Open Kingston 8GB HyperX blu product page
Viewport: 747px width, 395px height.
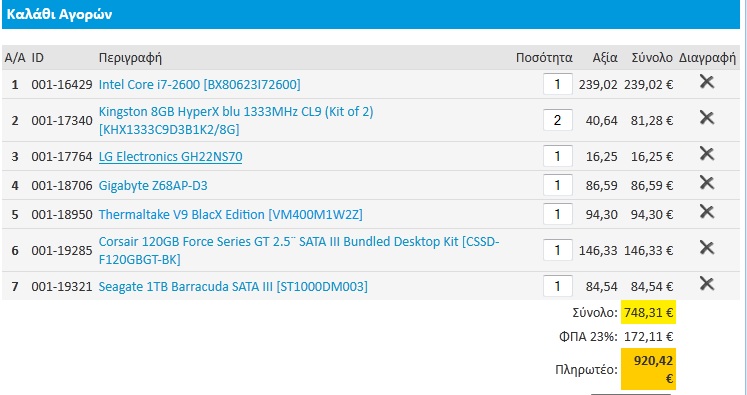[x=236, y=121]
